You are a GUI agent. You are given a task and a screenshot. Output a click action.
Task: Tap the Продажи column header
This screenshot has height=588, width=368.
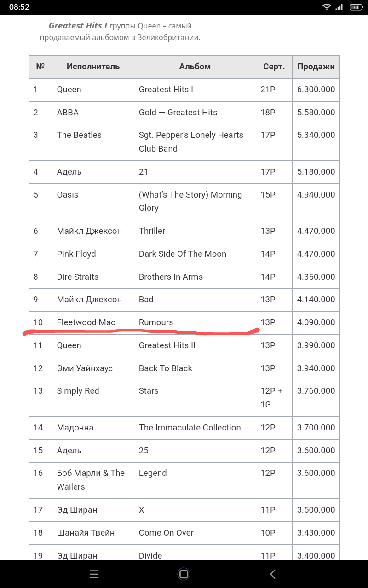tap(316, 67)
